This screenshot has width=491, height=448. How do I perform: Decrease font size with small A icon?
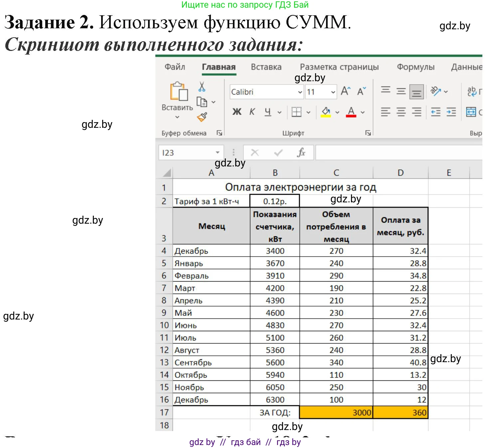(x=362, y=91)
